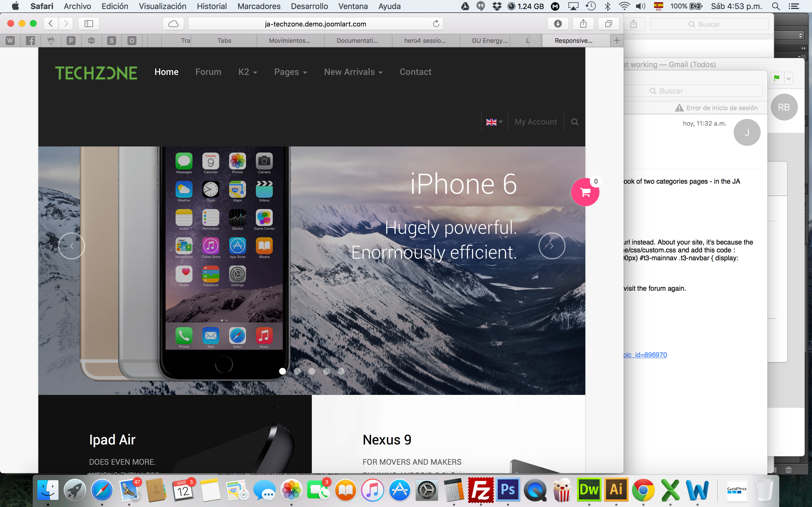Select the second slideshow dot indicator

297,371
